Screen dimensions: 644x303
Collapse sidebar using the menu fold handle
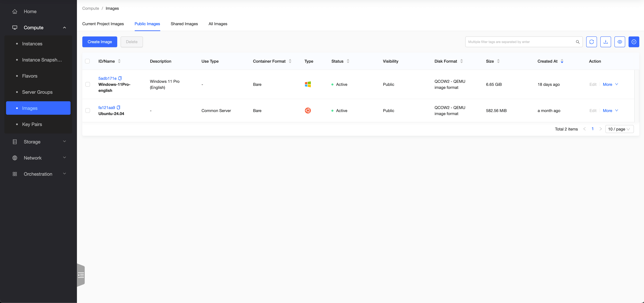81,275
